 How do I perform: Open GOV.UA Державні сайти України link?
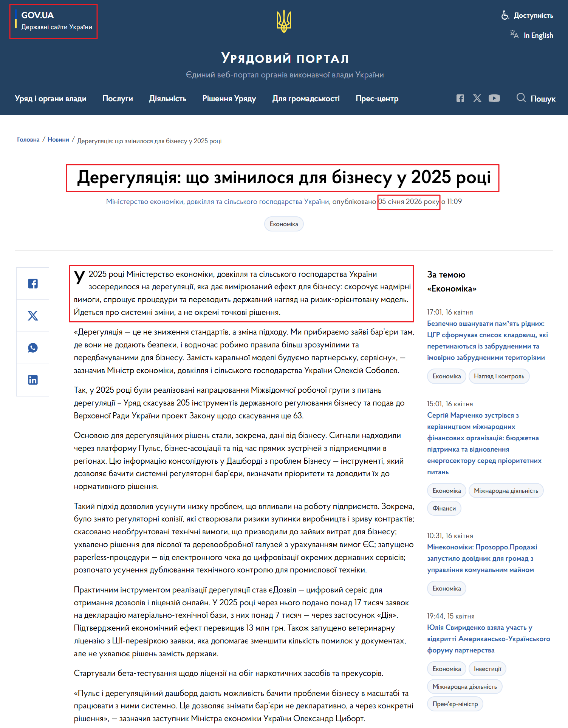pyautogui.click(x=53, y=21)
